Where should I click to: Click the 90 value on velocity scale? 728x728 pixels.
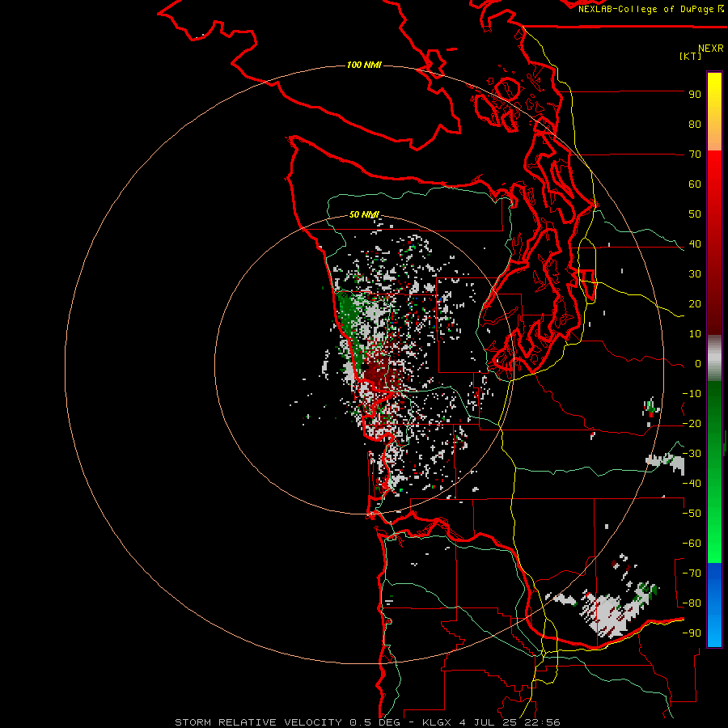point(695,95)
